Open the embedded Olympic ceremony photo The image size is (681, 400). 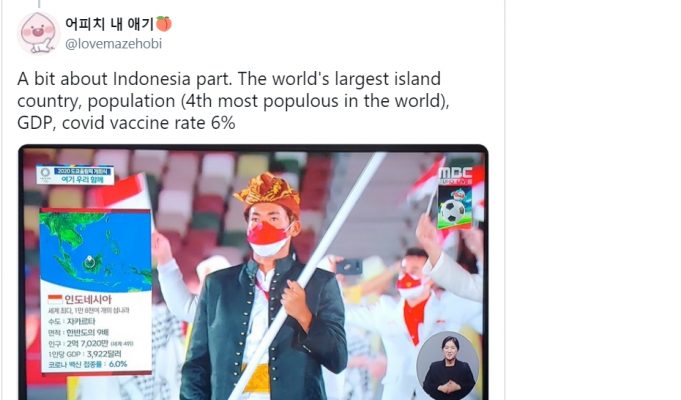point(253,272)
